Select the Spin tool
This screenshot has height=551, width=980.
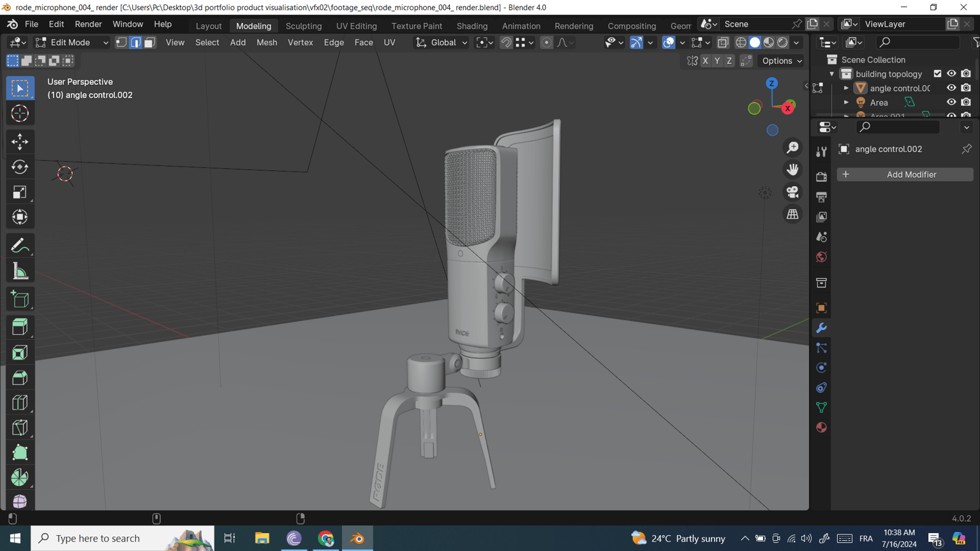coord(20,478)
